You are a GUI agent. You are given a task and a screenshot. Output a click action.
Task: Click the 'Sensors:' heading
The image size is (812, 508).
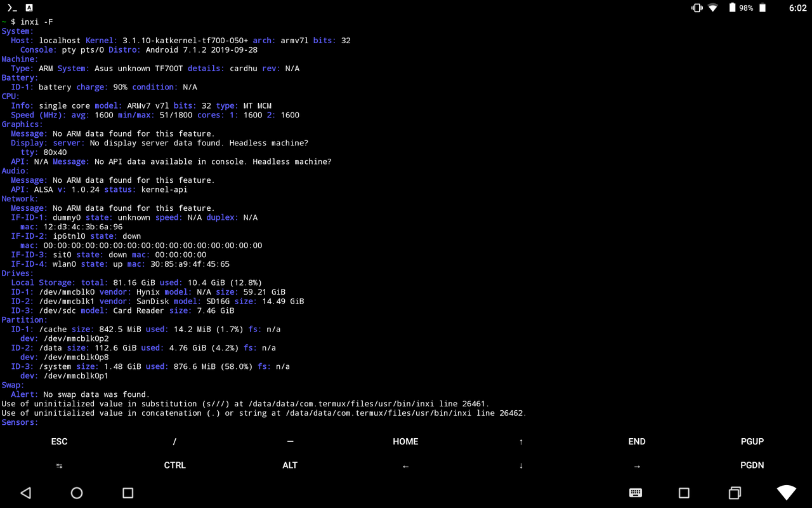(20, 422)
